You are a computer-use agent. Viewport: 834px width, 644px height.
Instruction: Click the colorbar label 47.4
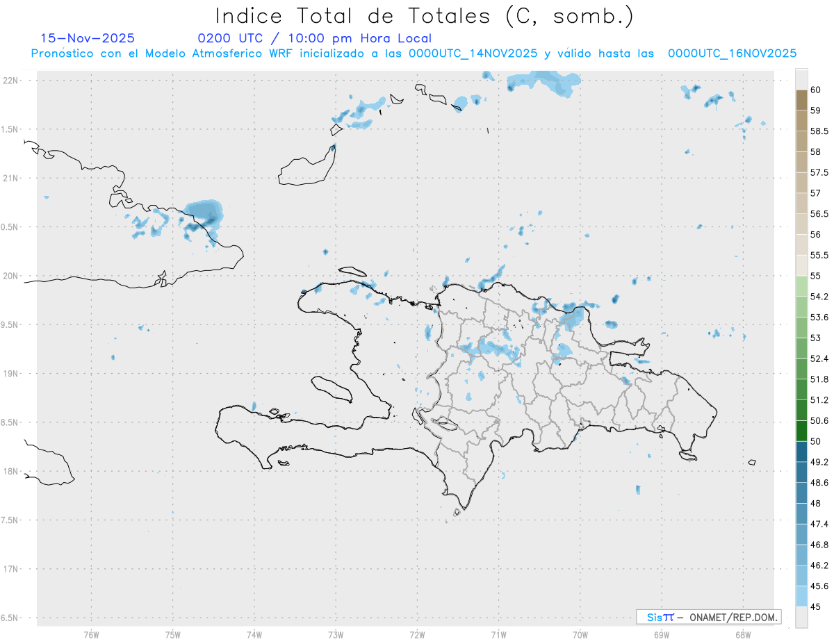pyautogui.click(x=819, y=524)
